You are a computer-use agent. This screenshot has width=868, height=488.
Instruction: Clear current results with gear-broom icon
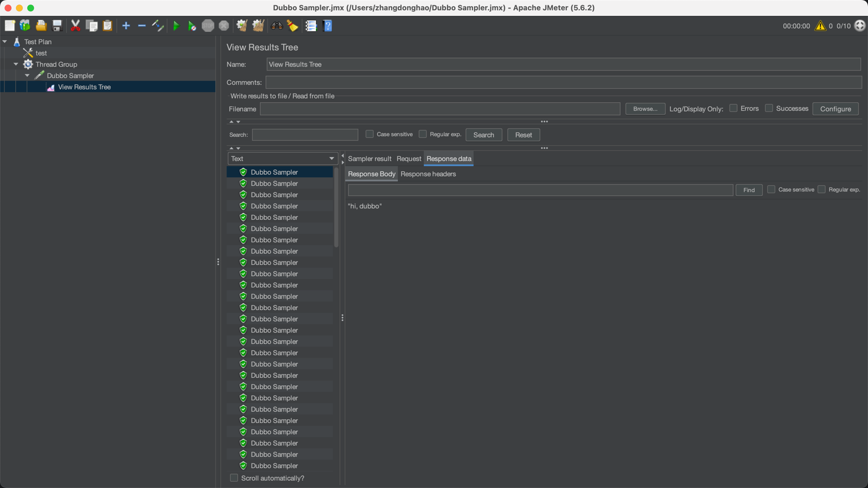click(242, 25)
